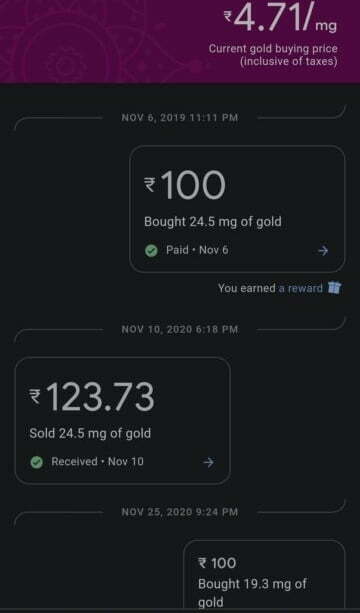Open arrow on ₹100 Nov 6 purchase card
This screenshot has height=613, width=360.
pos(322,251)
